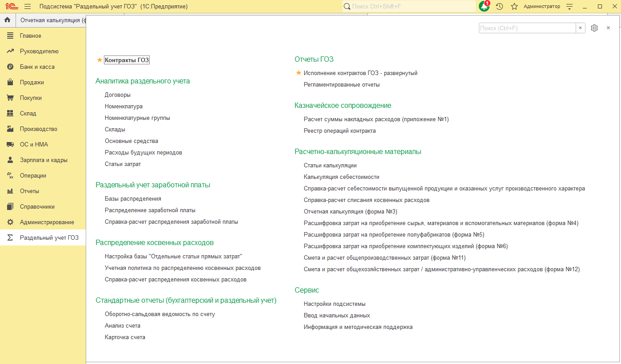621x364 pixels.
Task: Close the functions panel with the X
Action: pos(608,28)
